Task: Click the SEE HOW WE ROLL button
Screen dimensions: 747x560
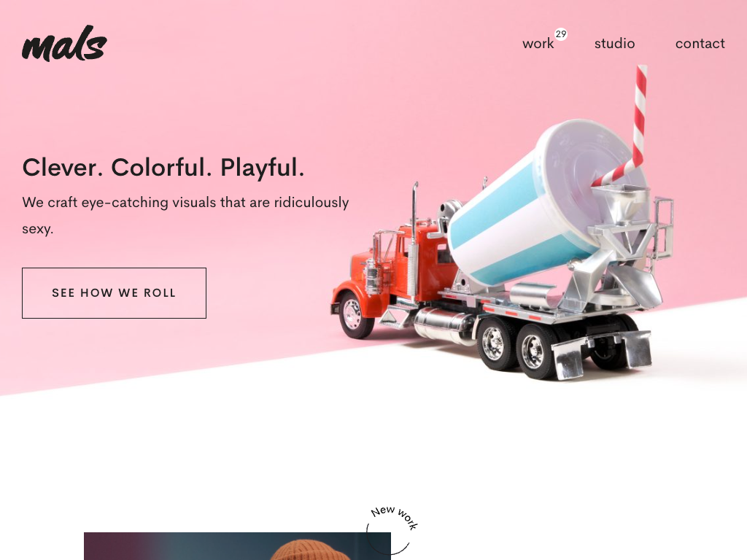Action: 114,293
